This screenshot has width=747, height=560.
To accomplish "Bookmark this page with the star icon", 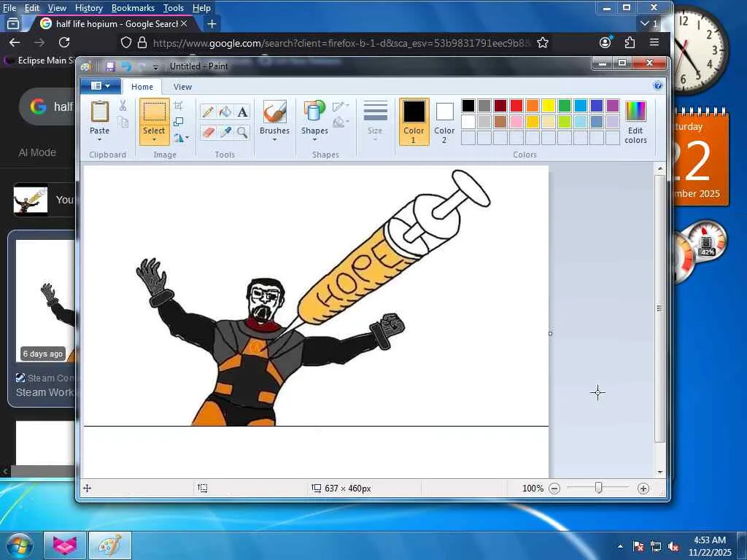I will coord(542,43).
